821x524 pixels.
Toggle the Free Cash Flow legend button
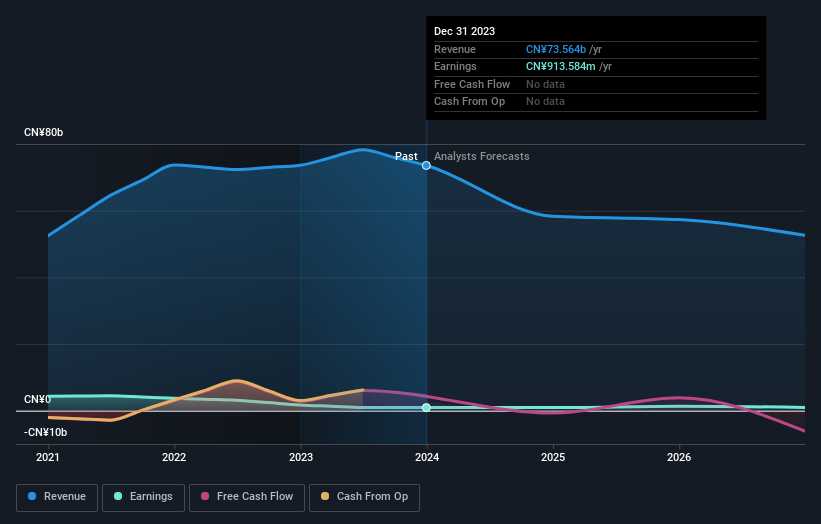pos(247,497)
